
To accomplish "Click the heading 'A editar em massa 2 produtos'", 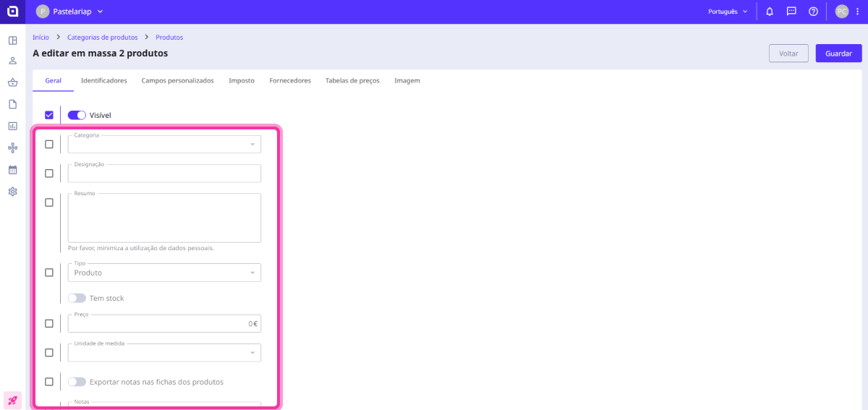I will [101, 54].
